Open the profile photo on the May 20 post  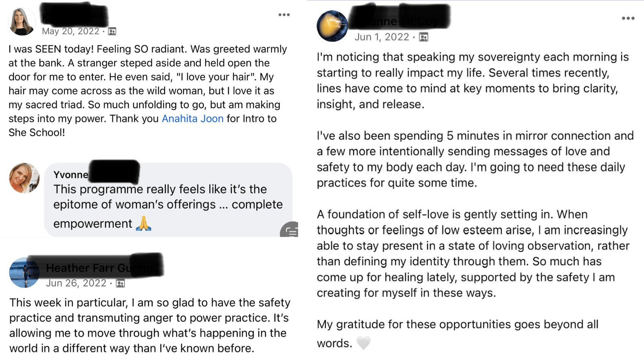[x=22, y=22]
